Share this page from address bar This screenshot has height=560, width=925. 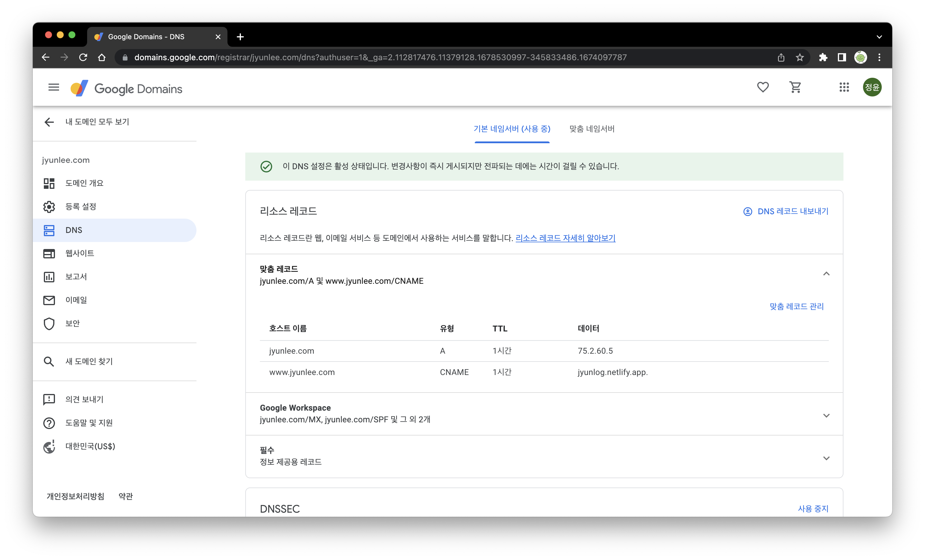click(x=781, y=57)
